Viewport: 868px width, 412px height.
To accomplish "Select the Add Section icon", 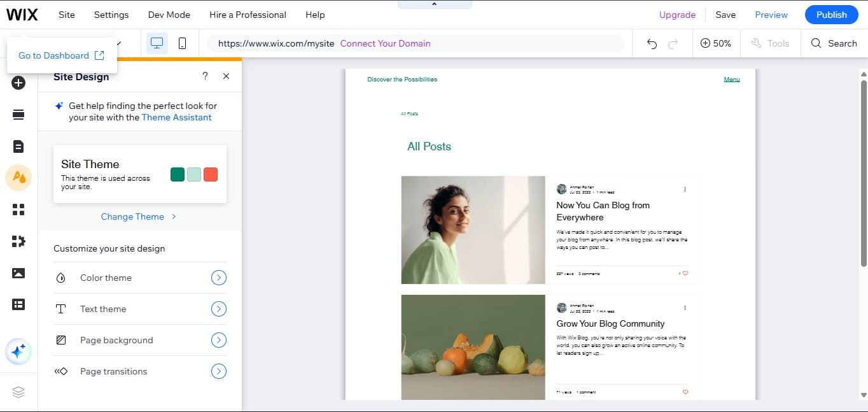I will (x=19, y=115).
